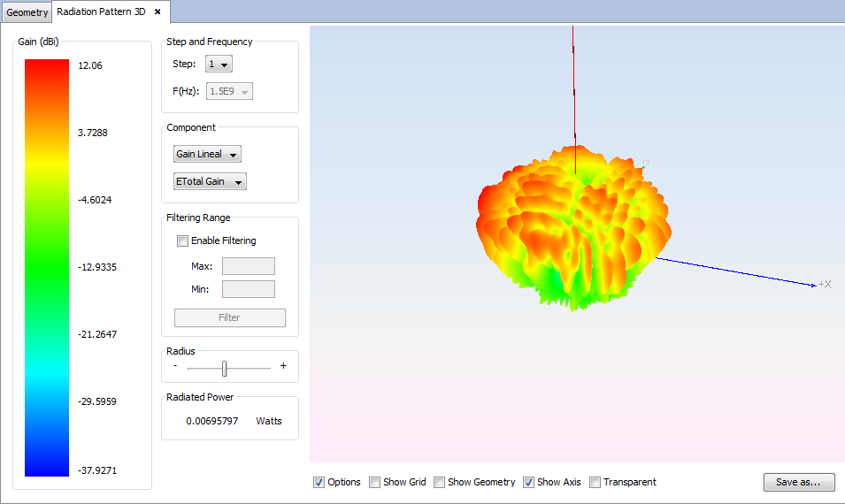Close the Radiation Pattern 3D tab
This screenshot has height=504, width=845.
[157, 12]
